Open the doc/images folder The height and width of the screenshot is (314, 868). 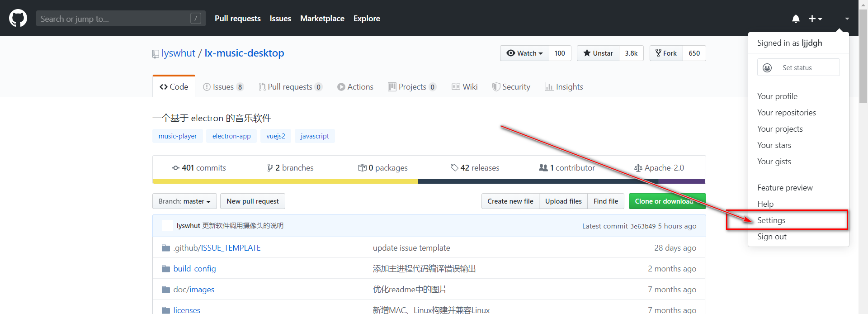193,290
